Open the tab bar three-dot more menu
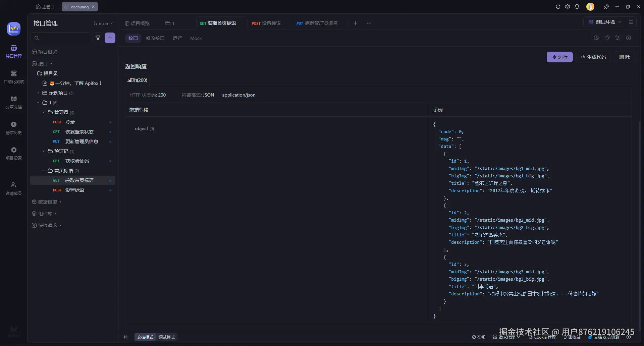 369,23
